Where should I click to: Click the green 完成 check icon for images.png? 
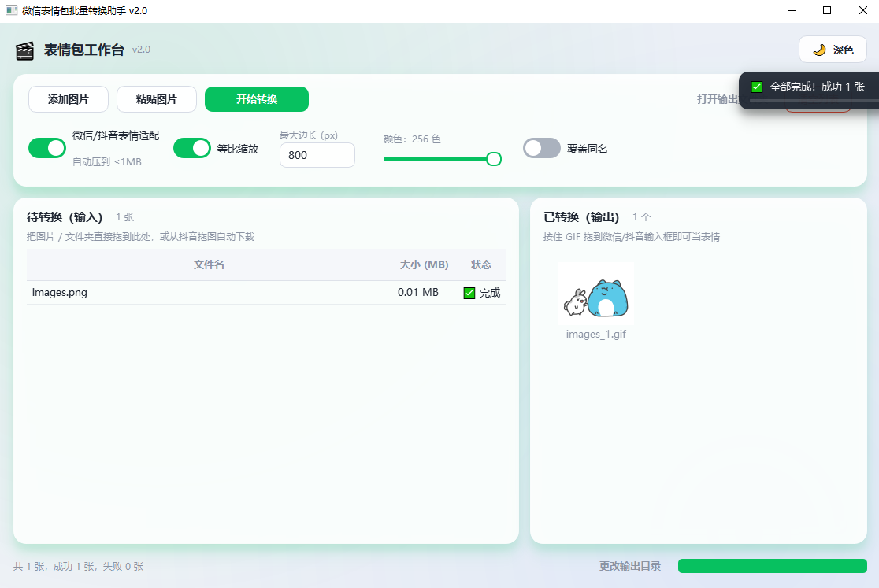point(469,293)
